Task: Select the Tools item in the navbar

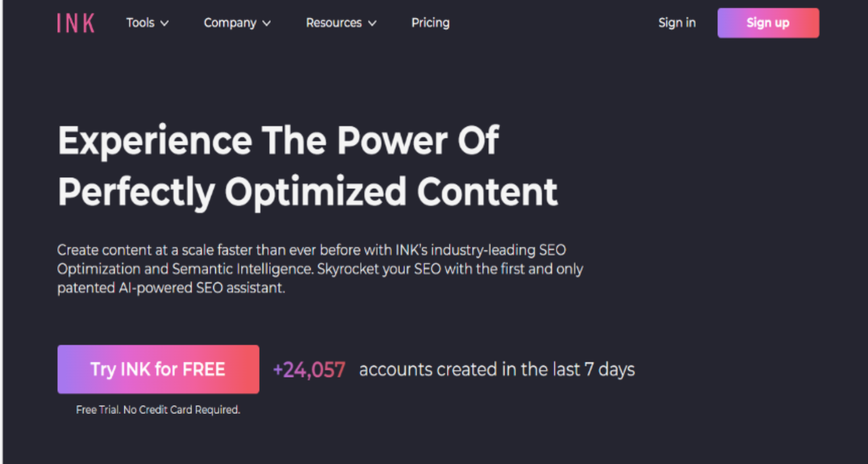Action: coord(141,23)
